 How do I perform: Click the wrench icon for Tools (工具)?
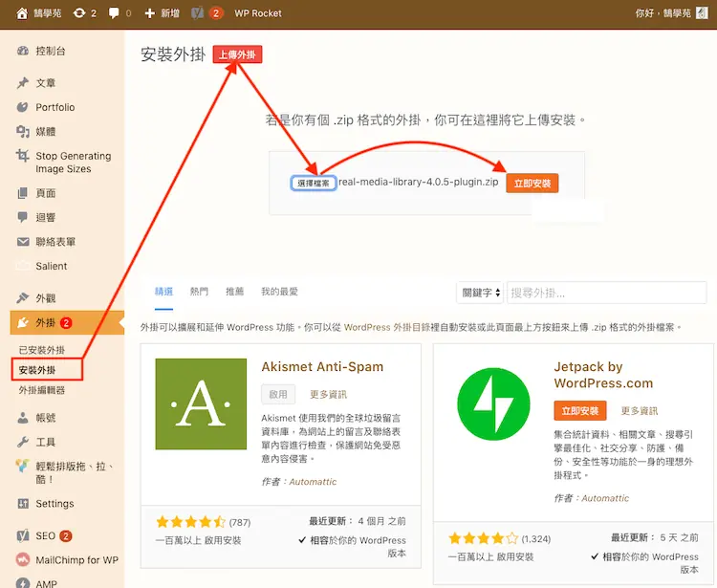[x=22, y=442]
